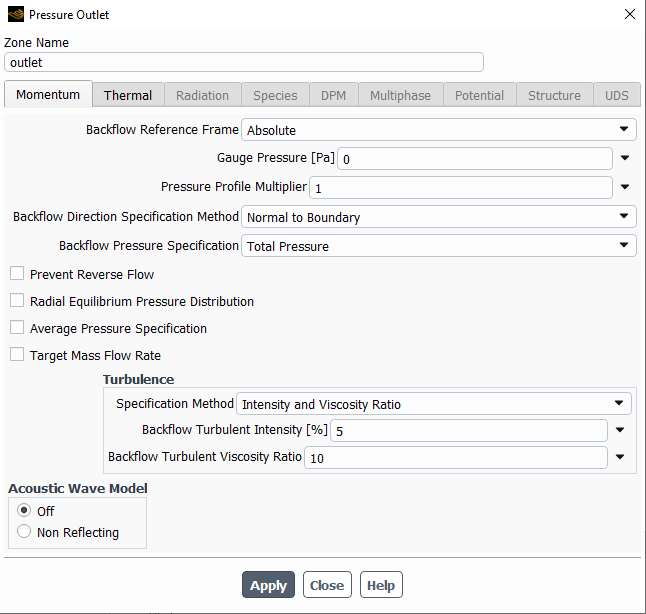The height and width of the screenshot is (614, 646).
Task: Close the Pressure Outlet dialog window
Action: pyautogui.click(x=629, y=15)
